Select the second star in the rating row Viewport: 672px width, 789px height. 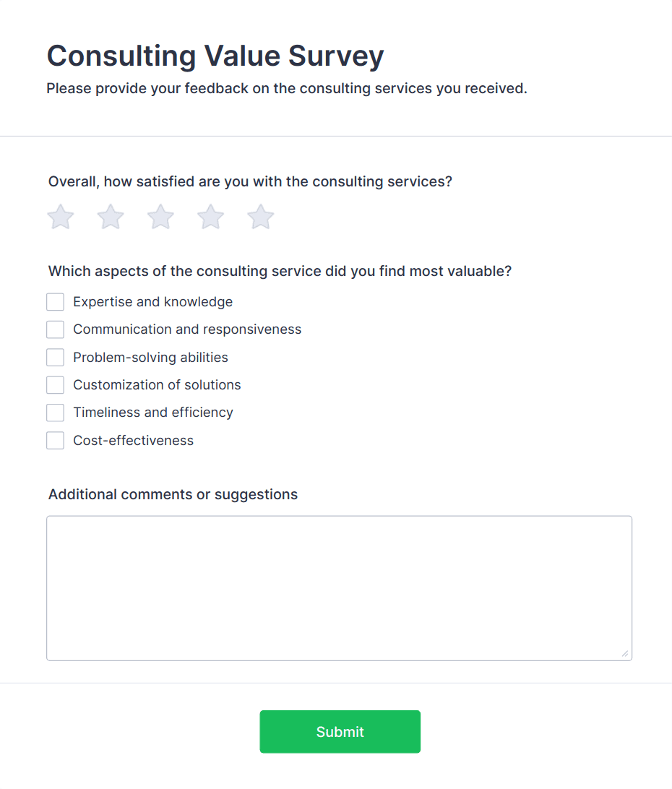coord(110,216)
